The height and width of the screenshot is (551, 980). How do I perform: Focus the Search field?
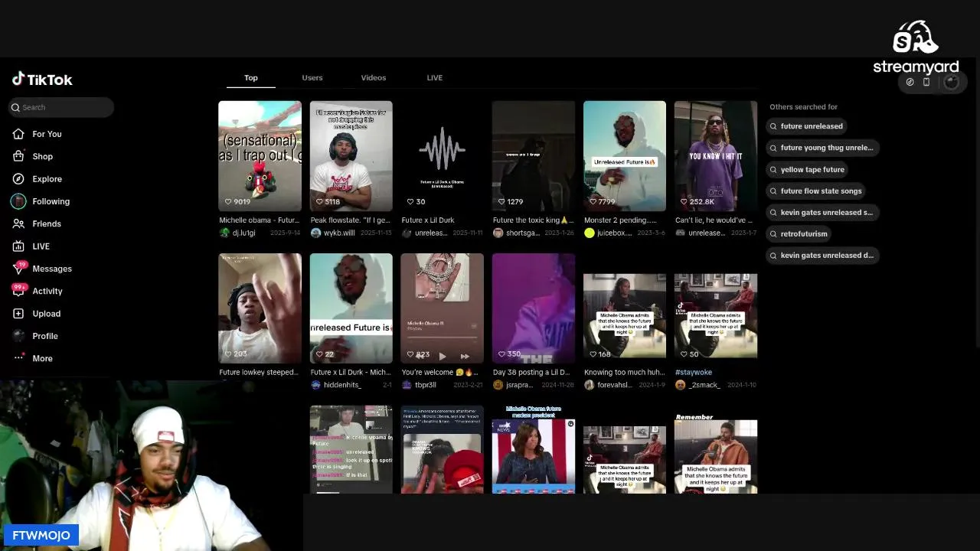coord(61,107)
